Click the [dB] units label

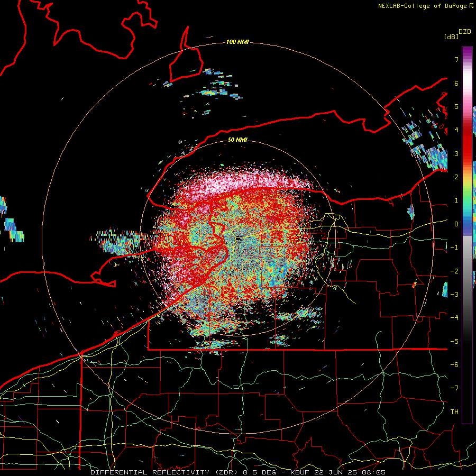coord(452,36)
